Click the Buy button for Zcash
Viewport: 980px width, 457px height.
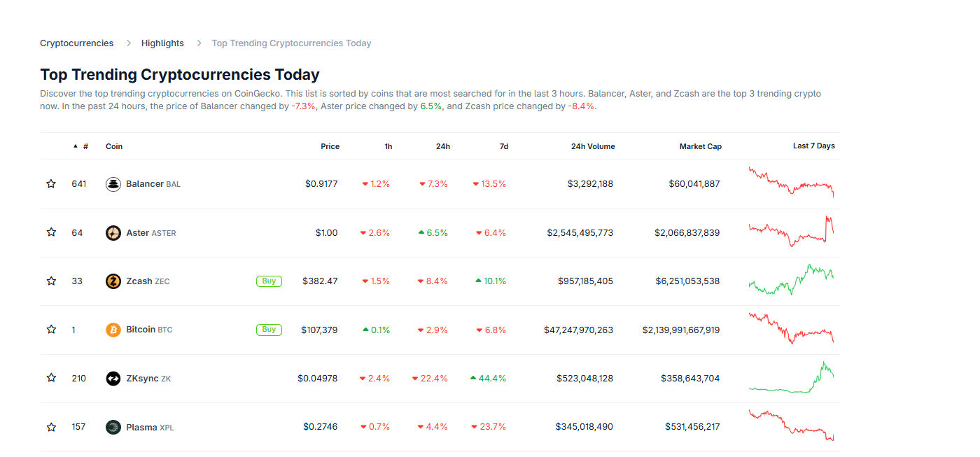(x=269, y=281)
